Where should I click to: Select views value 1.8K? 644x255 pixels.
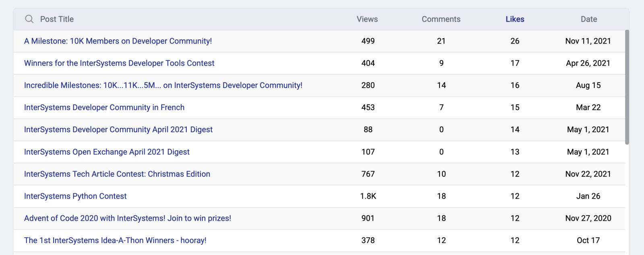(x=368, y=196)
